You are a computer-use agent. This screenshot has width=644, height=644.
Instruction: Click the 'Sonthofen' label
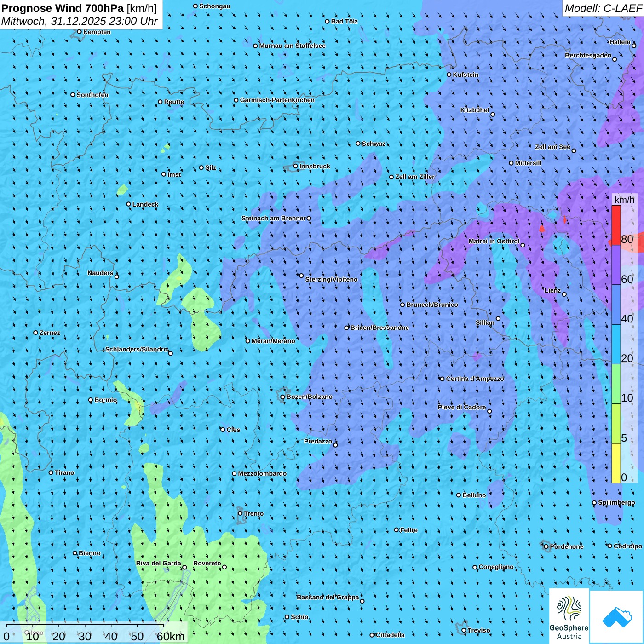pyautogui.click(x=92, y=95)
